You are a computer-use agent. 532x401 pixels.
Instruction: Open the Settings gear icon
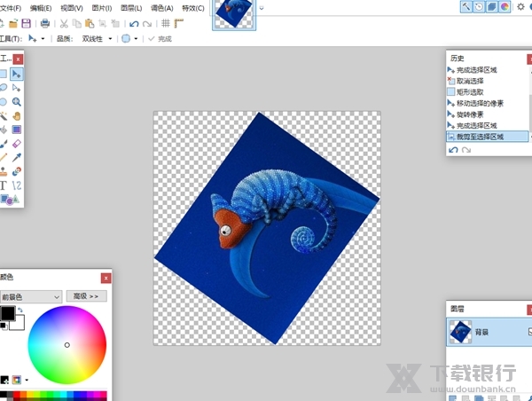click(520, 6)
